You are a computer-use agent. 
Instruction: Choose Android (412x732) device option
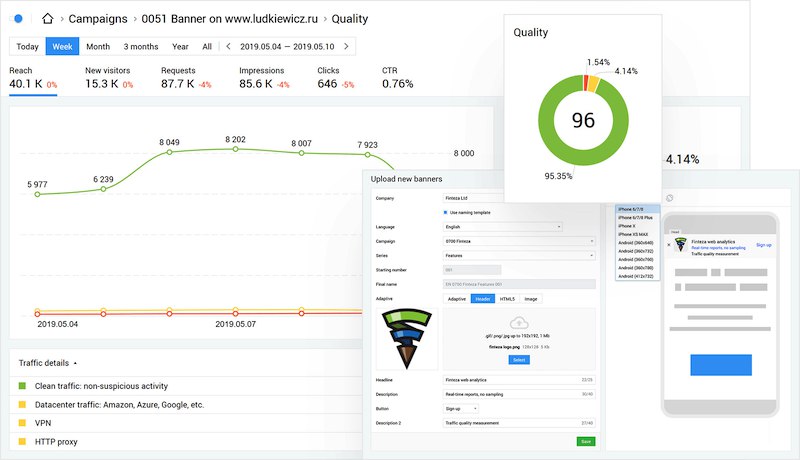(637, 276)
